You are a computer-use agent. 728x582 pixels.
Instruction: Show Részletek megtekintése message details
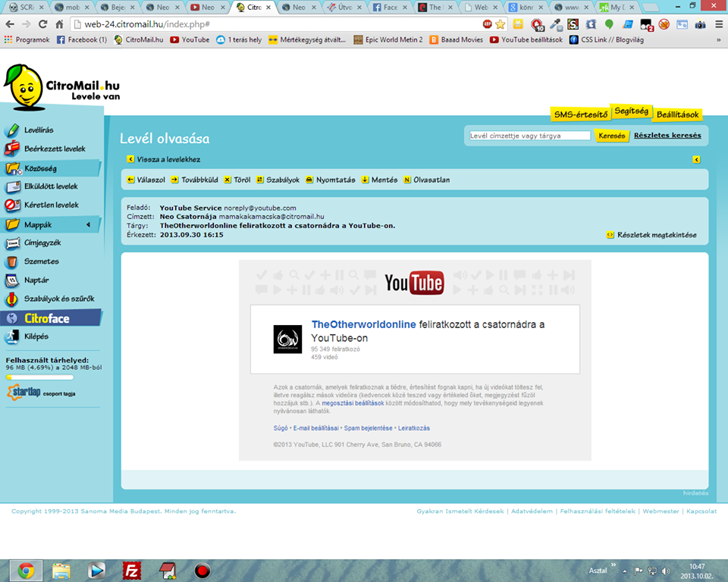click(x=651, y=235)
